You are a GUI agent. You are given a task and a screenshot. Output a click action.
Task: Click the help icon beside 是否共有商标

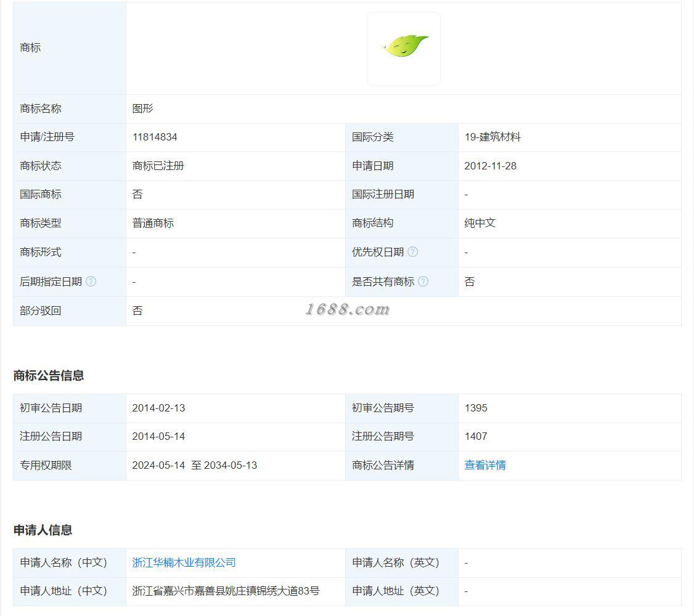(423, 282)
